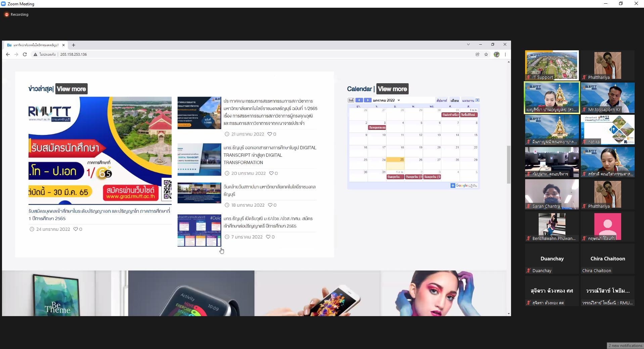This screenshot has width=644, height=349.
Task: Click the Zoom Recording indicator
Action: click(x=16, y=14)
